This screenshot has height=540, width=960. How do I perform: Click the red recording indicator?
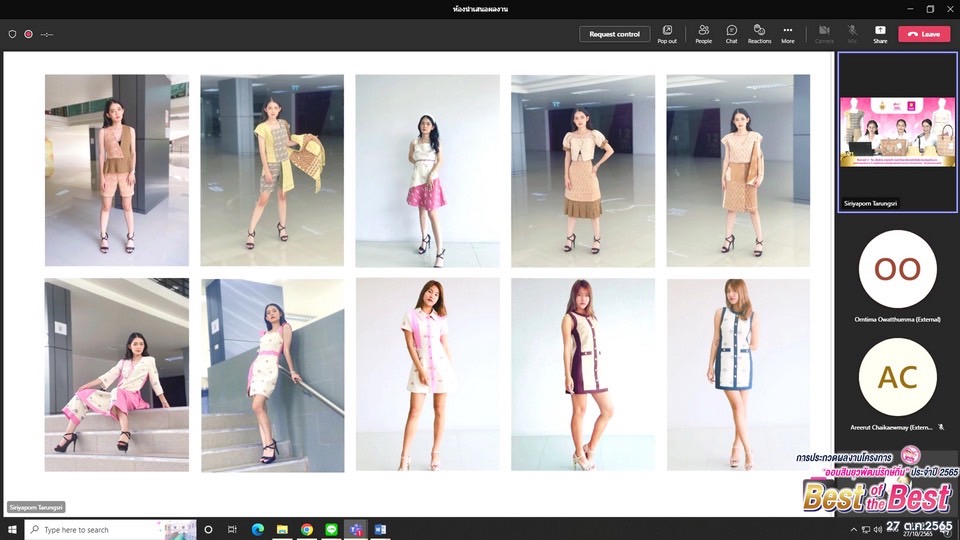[x=28, y=34]
